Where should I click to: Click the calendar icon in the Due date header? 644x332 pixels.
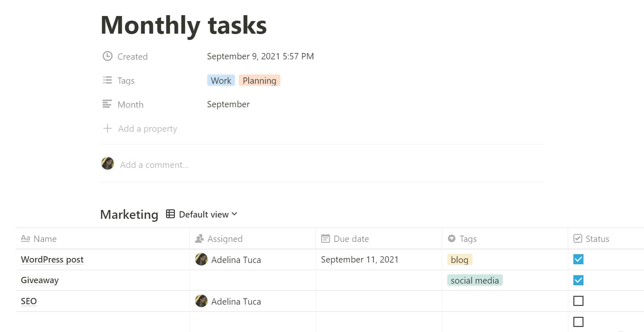326,239
